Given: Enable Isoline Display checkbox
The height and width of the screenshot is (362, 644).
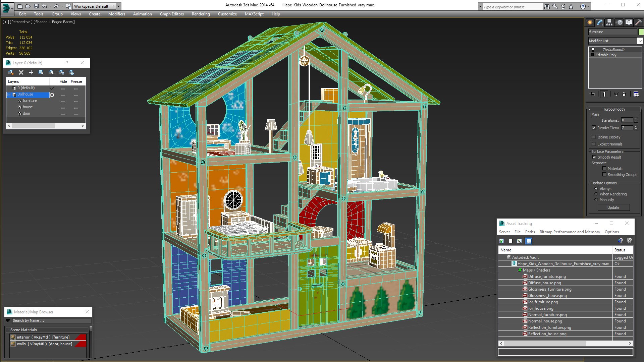Looking at the screenshot, I should tap(594, 137).
